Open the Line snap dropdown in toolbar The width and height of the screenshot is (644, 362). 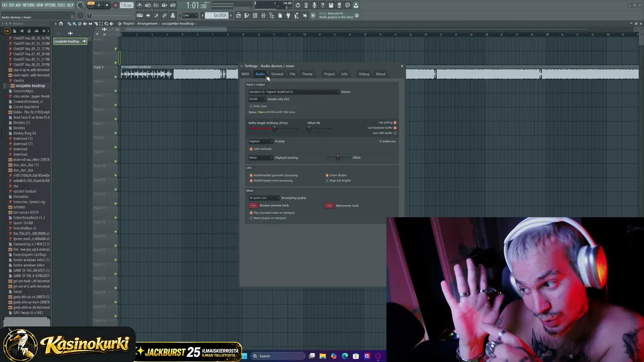click(x=191, y=16)
